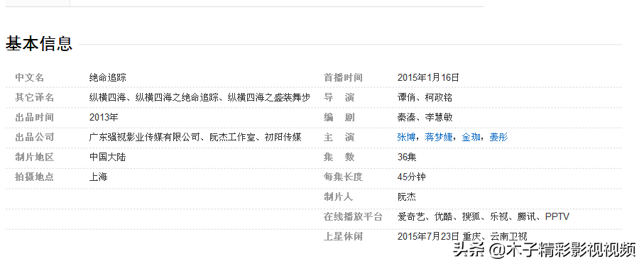
Task: Open the 金珈 actor link
Action: click(x=471, y=137)
